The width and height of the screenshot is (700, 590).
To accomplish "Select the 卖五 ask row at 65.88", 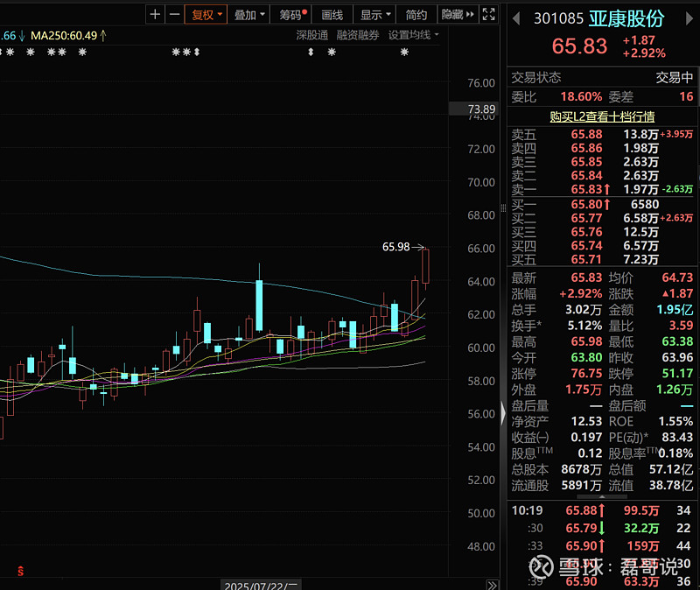I will pyautogui.click(x=602, y=135).
